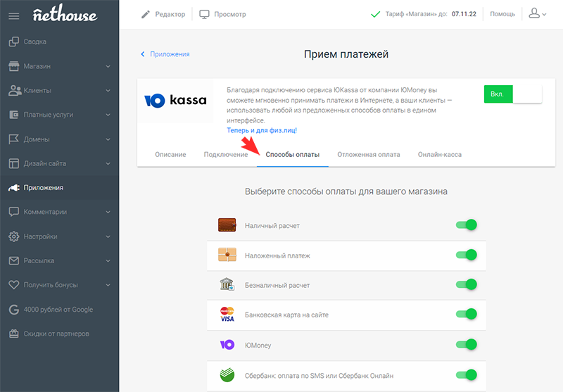Click the Выберите способы оплаты heading text

(346, 191)
